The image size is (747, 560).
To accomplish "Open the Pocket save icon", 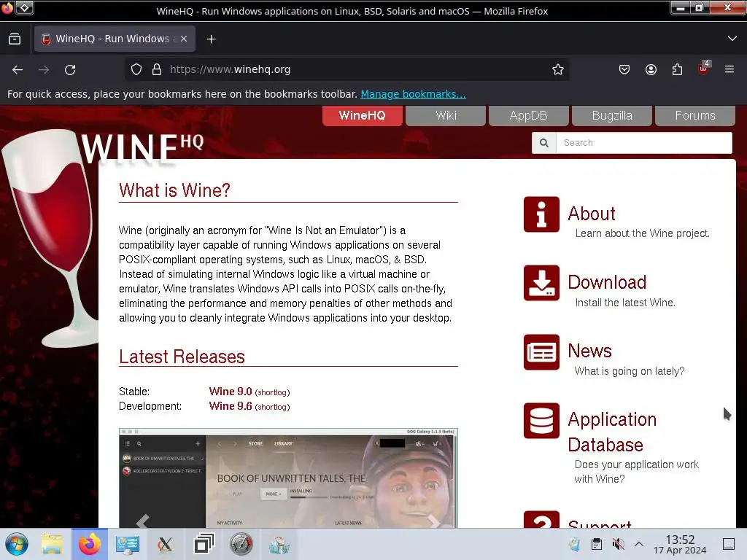I will click(624, 69).
